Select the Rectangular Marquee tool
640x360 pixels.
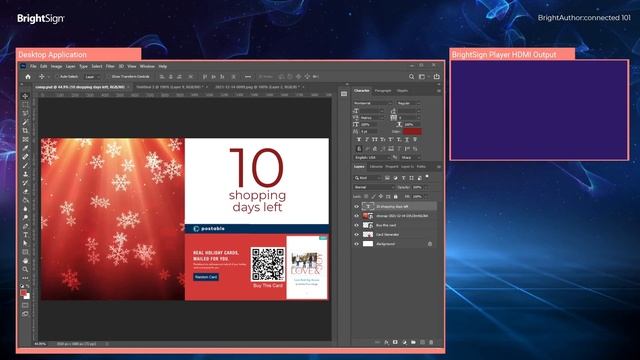[x=25, y=104]
